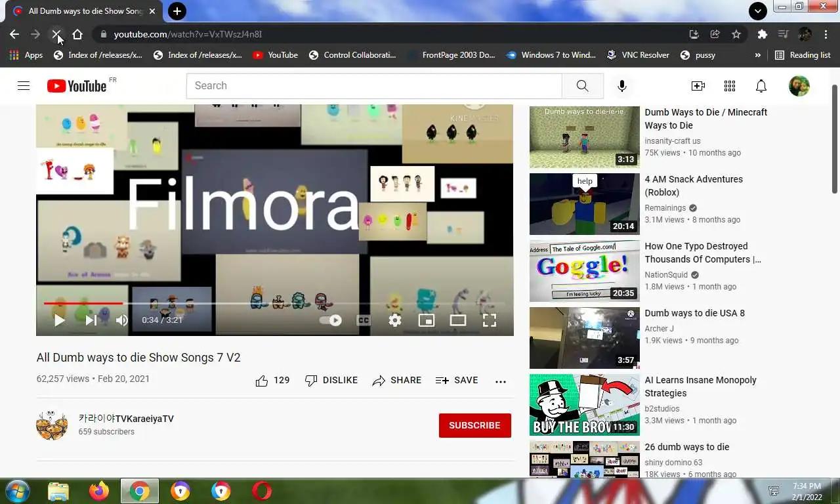Save the video to a playlist
Screen dimensions: 840x504
click(x=457, y=381)
